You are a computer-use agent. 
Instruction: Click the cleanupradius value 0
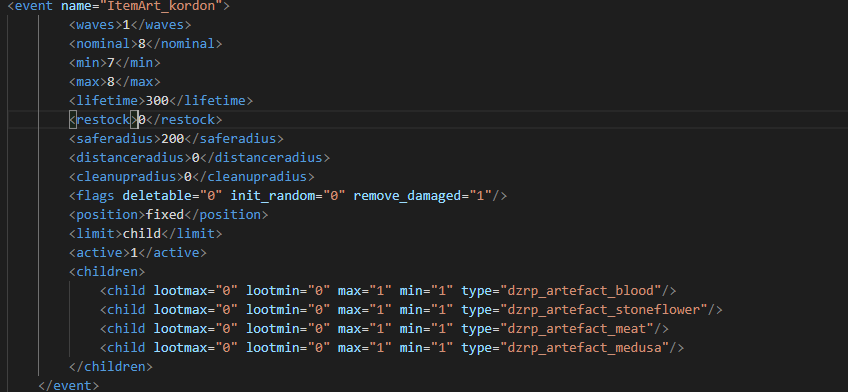click(x=188, y=177)
